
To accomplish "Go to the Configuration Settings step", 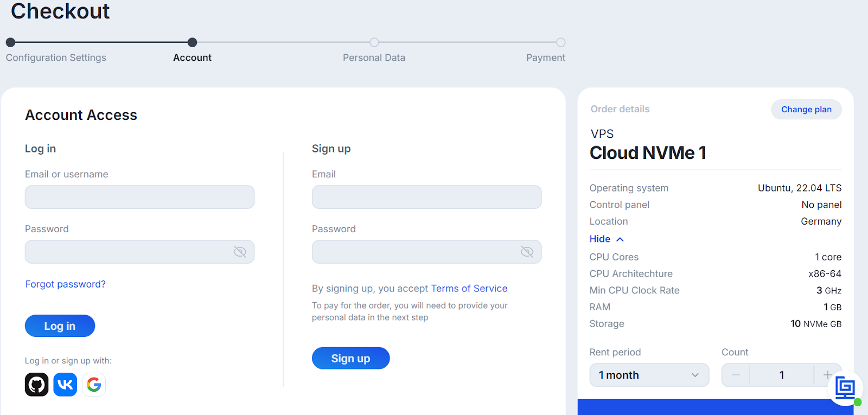I will [x=56, y=58].
